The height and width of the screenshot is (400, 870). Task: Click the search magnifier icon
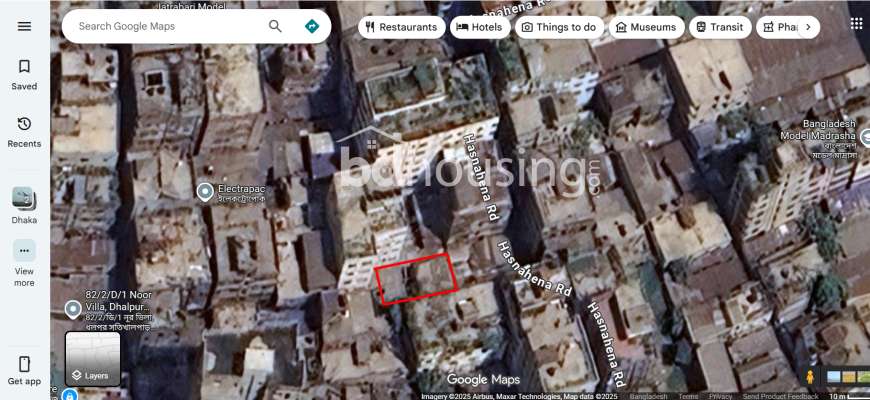point(275,26)
